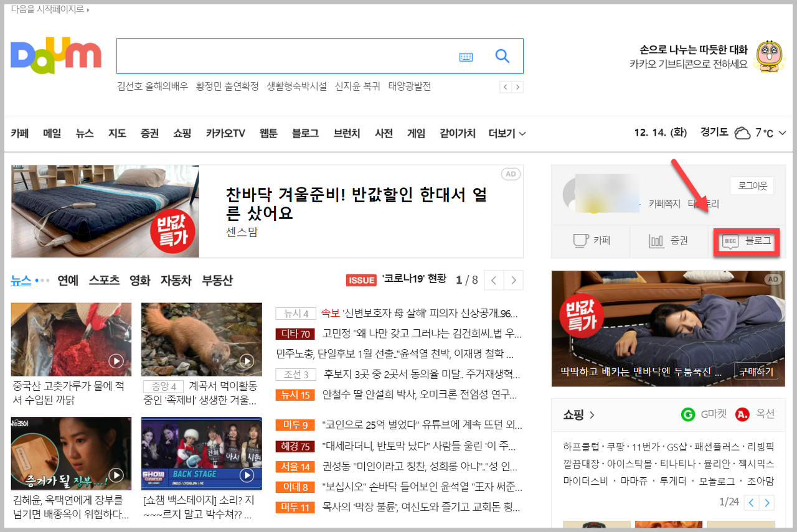Select the 영화 tab
797x532 pixels.
point(140,280)
